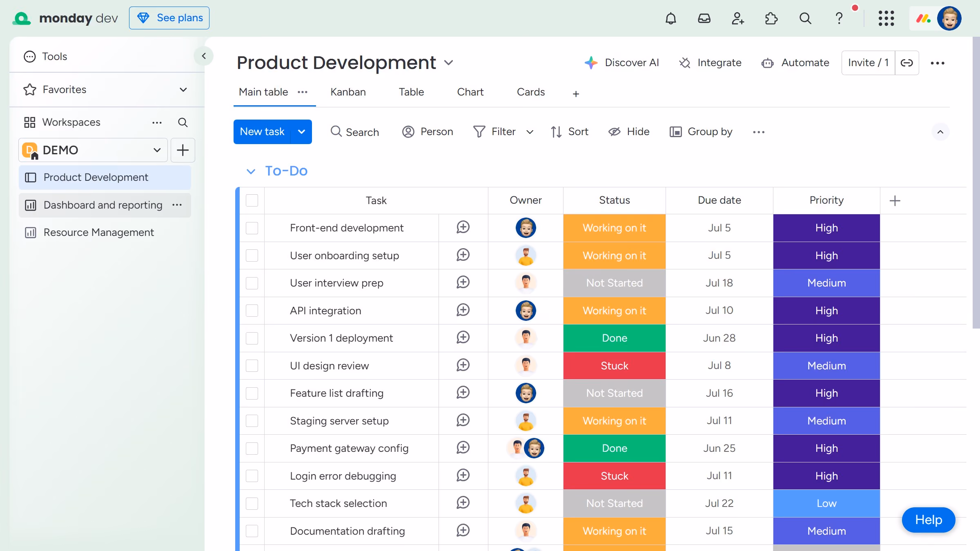Click the Help button
Image resolution: width=980 pixels, height=551 pixels.
click(x=928, y=520)
